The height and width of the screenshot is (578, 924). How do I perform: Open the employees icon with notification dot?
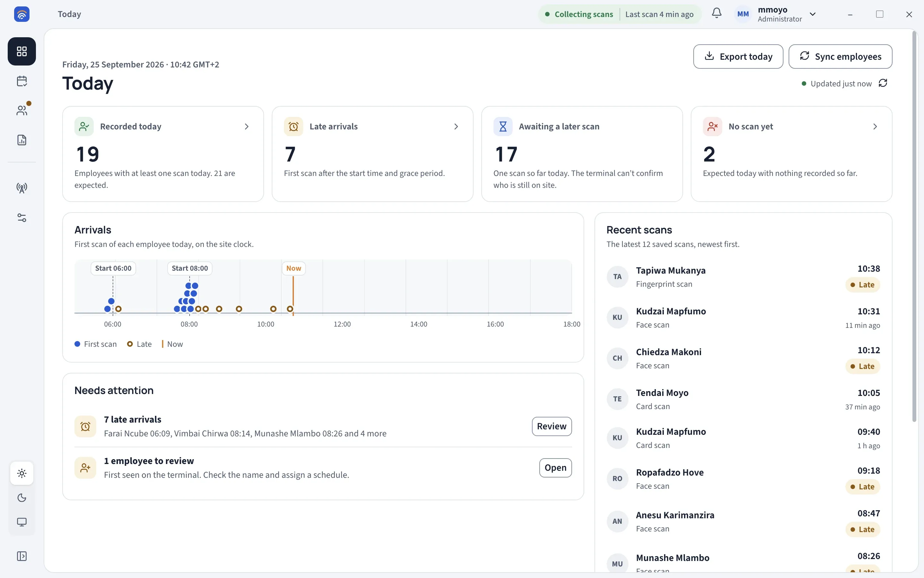click(22, 110)
